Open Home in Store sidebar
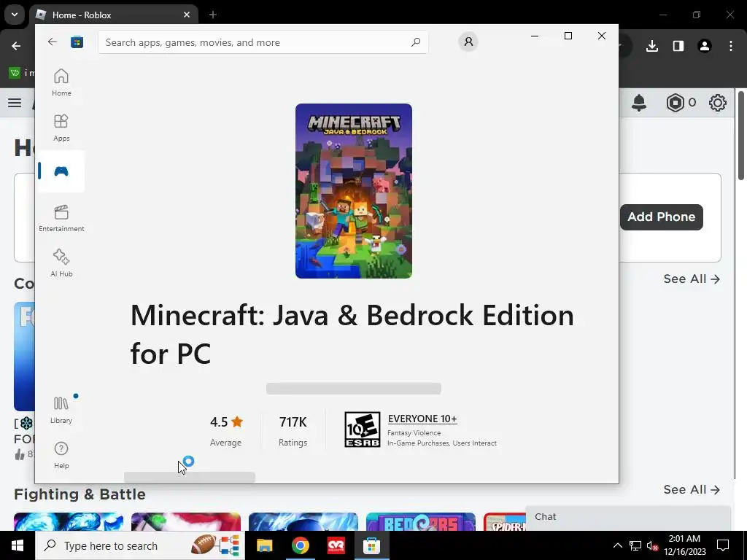The height and width of the screenshot is (560, 747). pyautogui.click(x=61, y=82)
